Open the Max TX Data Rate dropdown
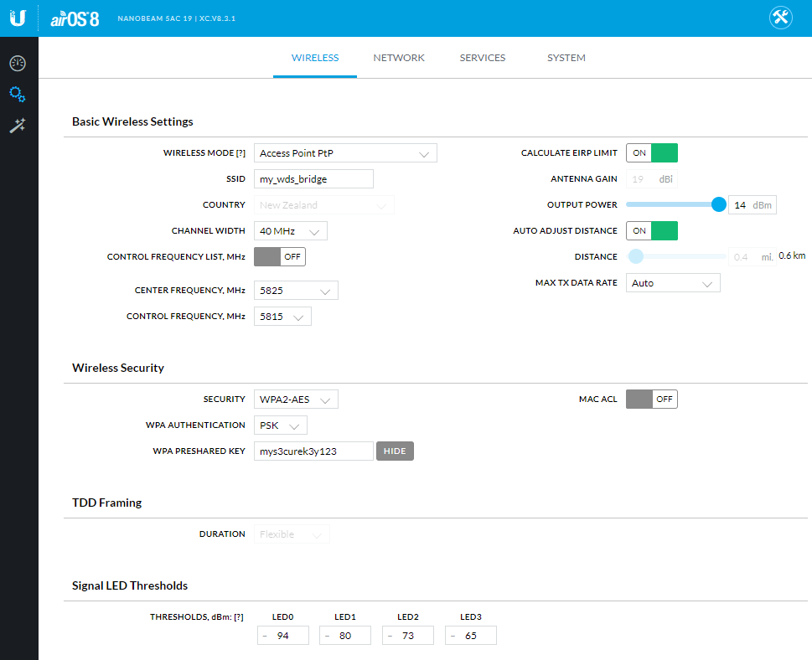Viewport: 812px width, 660px height. [672, 282]
